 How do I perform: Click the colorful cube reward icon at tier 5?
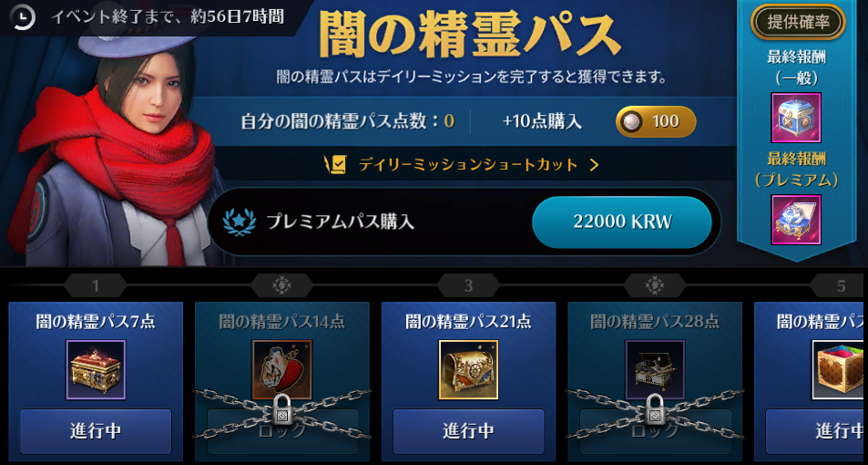click(838, 369)
